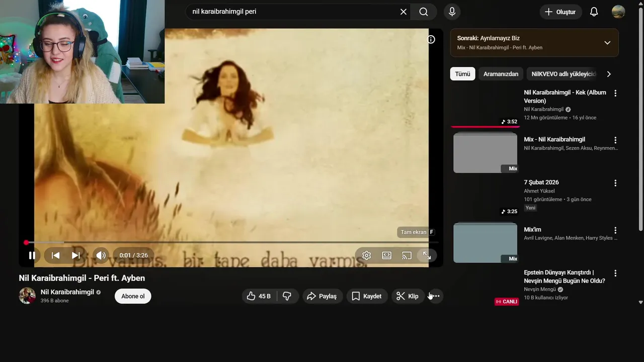Open the account avatar menu
Screen dimensions: 644x362
click(x=618, y=12)
